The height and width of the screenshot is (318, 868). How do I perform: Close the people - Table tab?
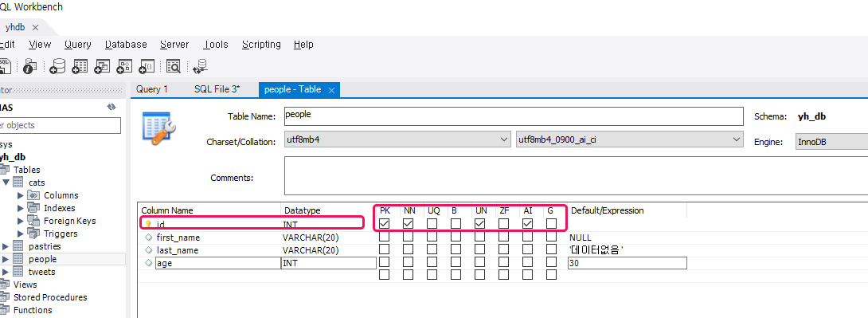pos(331,90)
